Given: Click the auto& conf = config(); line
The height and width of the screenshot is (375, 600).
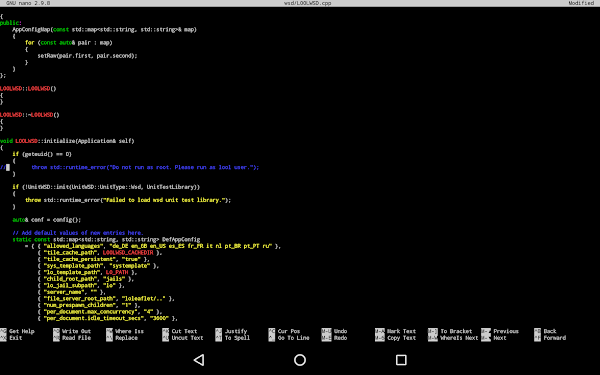Looking at the screenshot, I should (x=47, y=220).
